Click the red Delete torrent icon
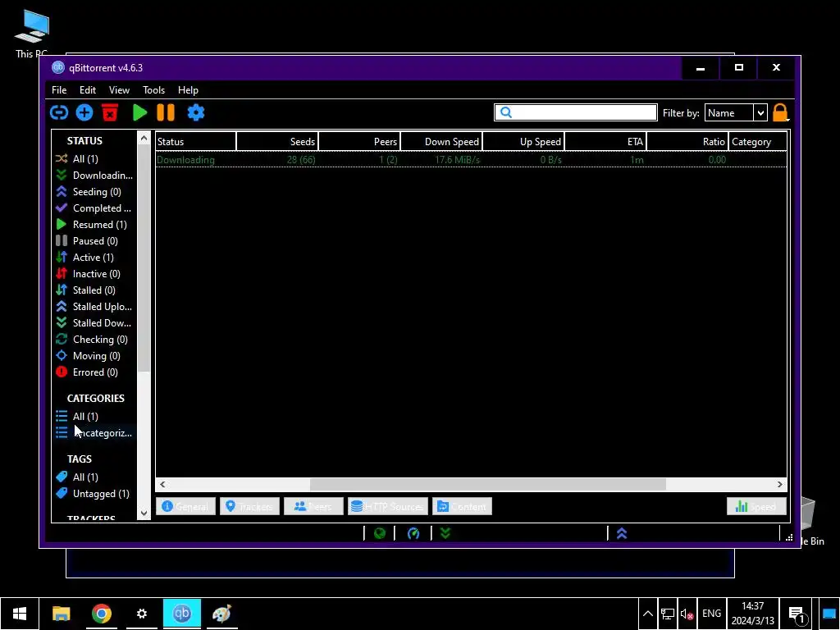This screenshot has width=840, height=630. pos(110,112)
